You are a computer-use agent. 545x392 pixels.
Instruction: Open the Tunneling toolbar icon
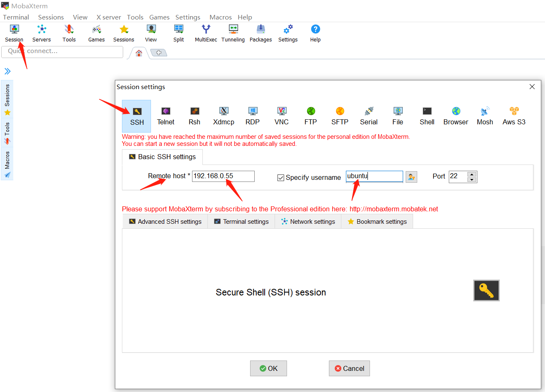[x=233, y=33]
